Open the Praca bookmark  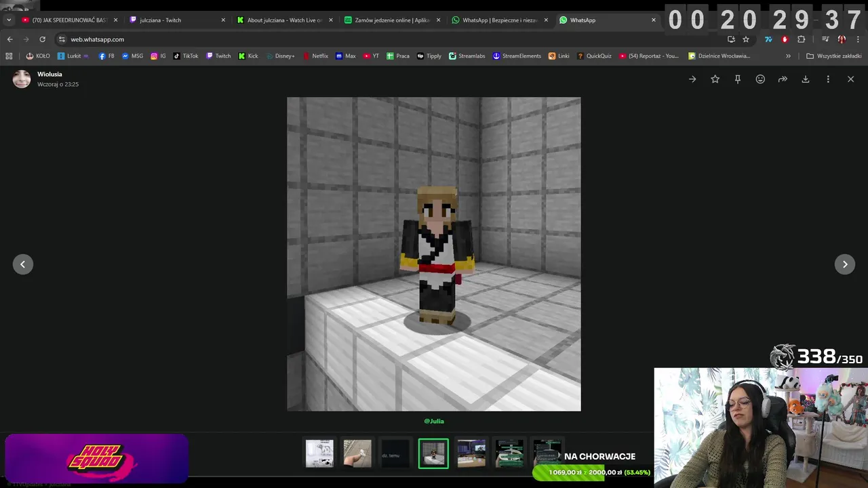pyautogui.click(x=398, y=56)
